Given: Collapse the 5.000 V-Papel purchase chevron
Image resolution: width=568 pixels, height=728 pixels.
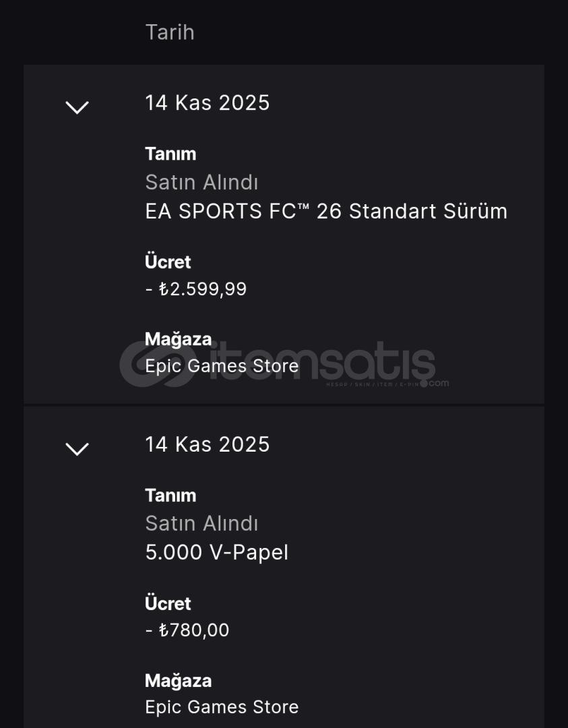Looking at the screenshot, I should point(77,448).
